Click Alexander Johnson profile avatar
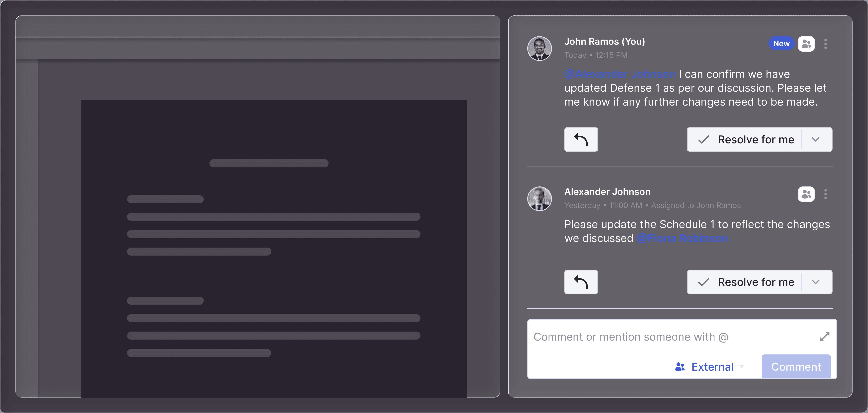868x413 pixels. (x=539, y=199)
